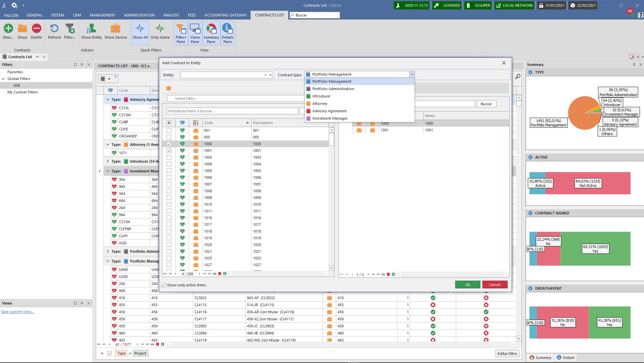This screenshot has width=644, height=363.
Task: Collapse the Portfolio Management type group
Action: coord(108,261)
